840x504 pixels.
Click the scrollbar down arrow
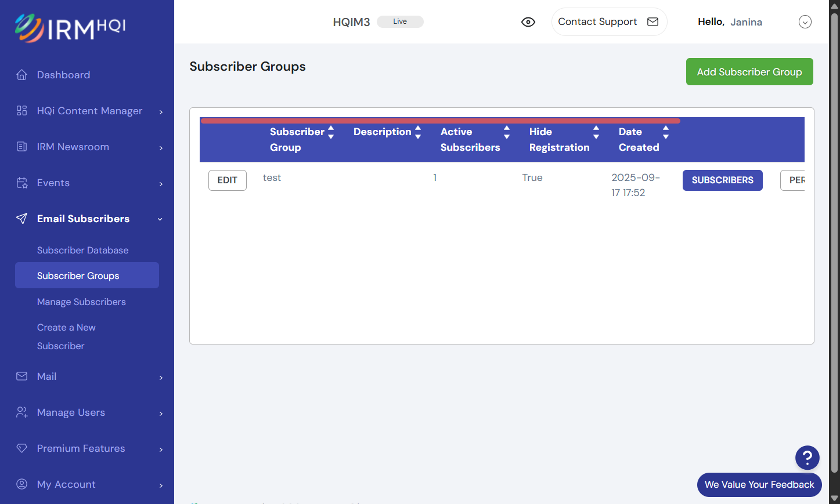pos(835,498)
